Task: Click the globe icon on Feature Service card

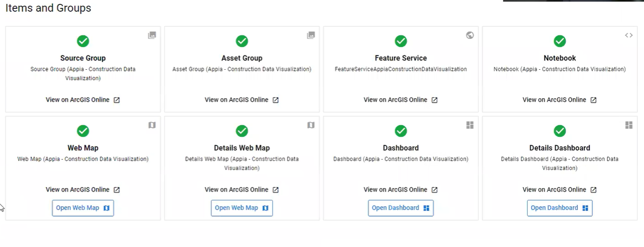Action: (x=470, y=35)
